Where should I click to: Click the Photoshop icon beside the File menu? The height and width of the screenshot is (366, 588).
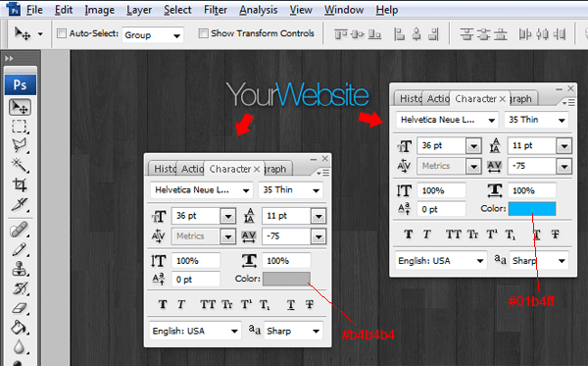14,9
